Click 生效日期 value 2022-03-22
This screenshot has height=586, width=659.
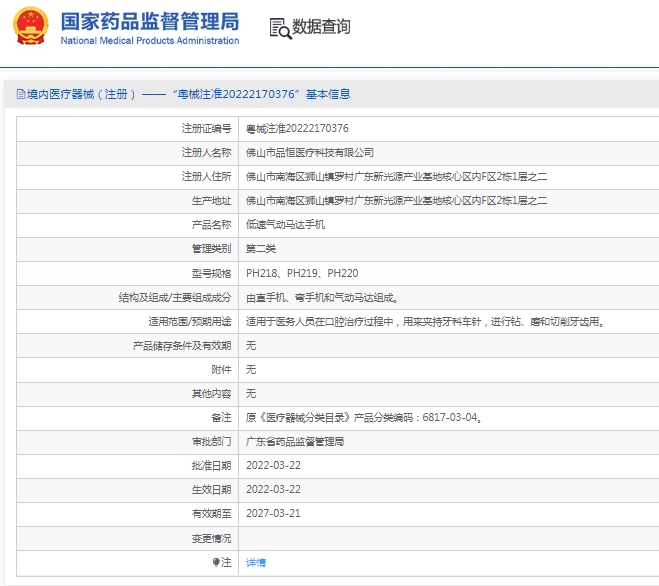pyautogui.click(x=273, y=489)
